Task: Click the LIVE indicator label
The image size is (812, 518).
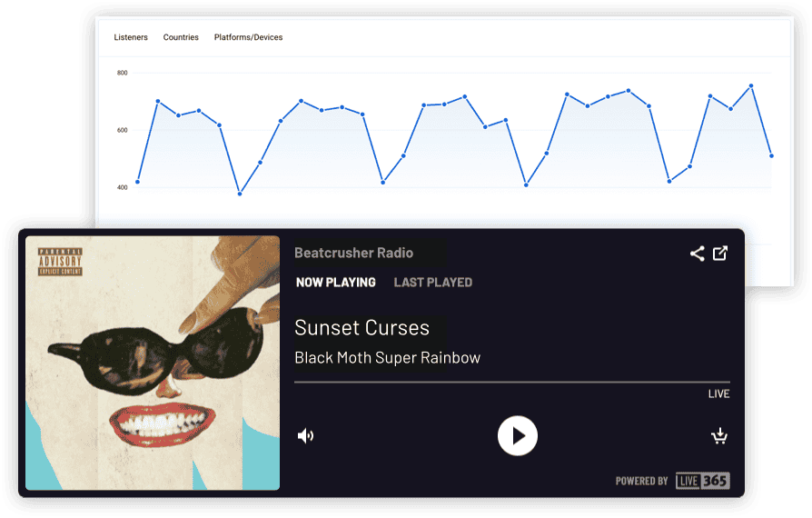Action: coord(718,394)
